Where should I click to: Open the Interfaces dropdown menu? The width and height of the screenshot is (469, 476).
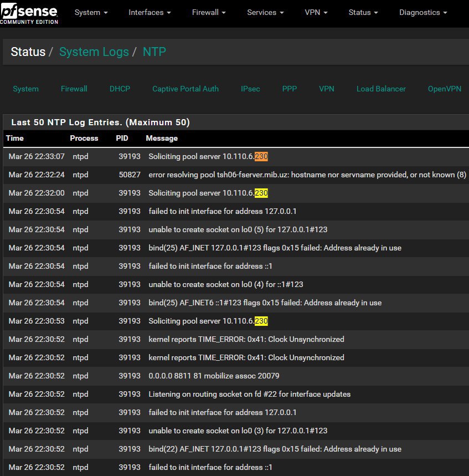(150, 12)
